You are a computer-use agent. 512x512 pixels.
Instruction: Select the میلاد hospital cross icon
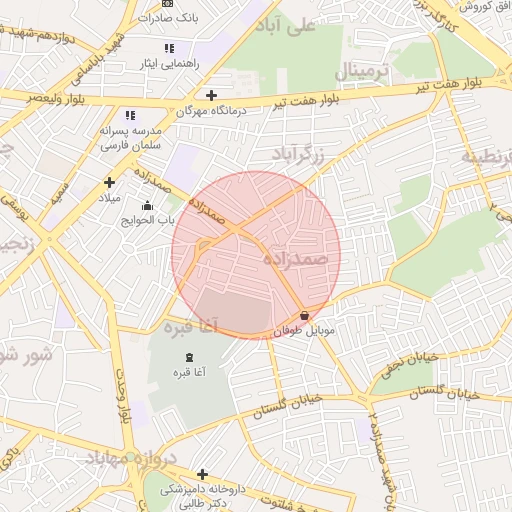point(109,182)
